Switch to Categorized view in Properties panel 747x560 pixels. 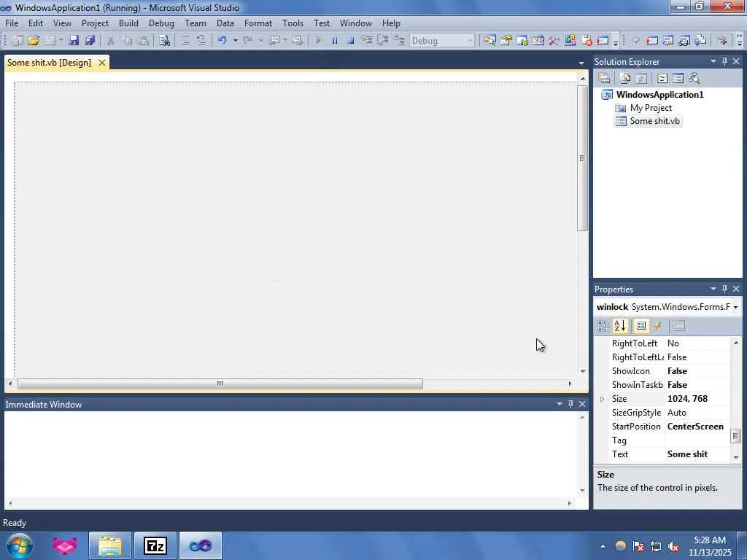[x=603, y=326]
